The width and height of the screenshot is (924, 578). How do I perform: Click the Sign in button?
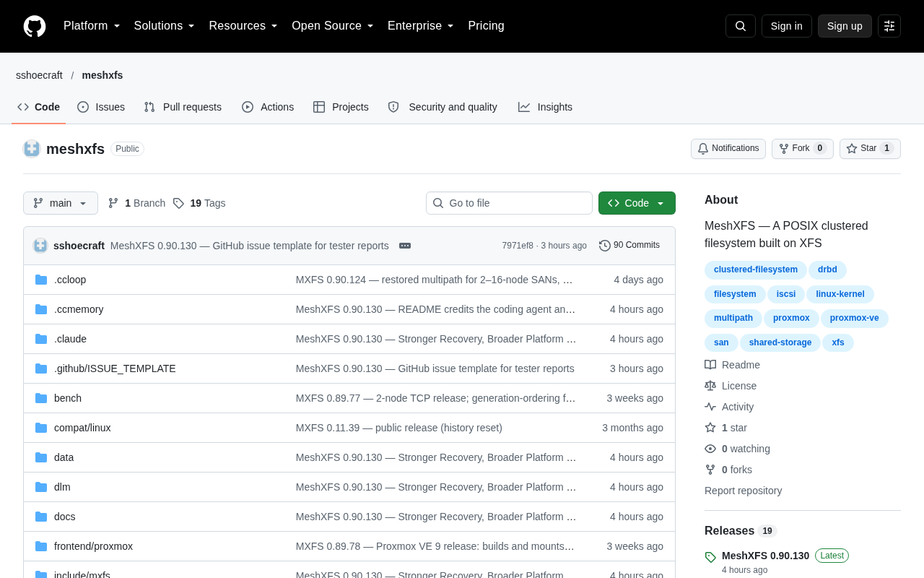(x=787, y=26)
